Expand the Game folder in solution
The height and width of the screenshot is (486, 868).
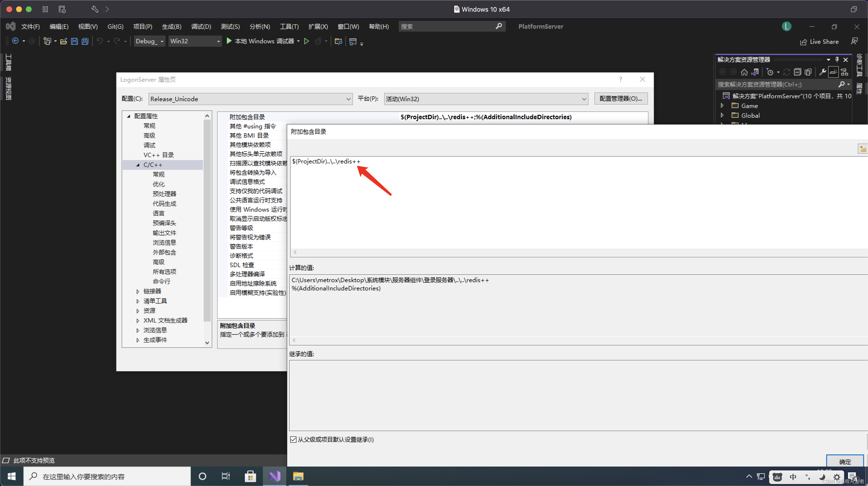pyautogui.click(x=722, y=106)
